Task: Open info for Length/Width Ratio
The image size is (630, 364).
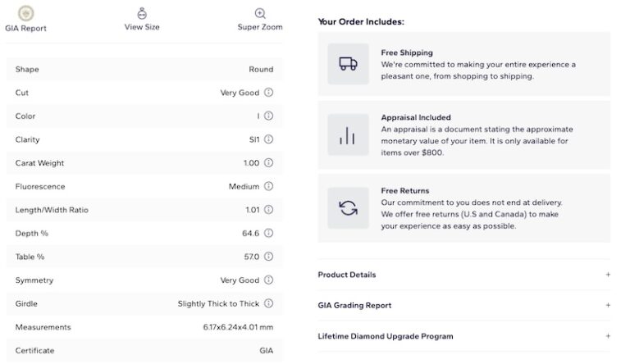Action: (268, 210)
